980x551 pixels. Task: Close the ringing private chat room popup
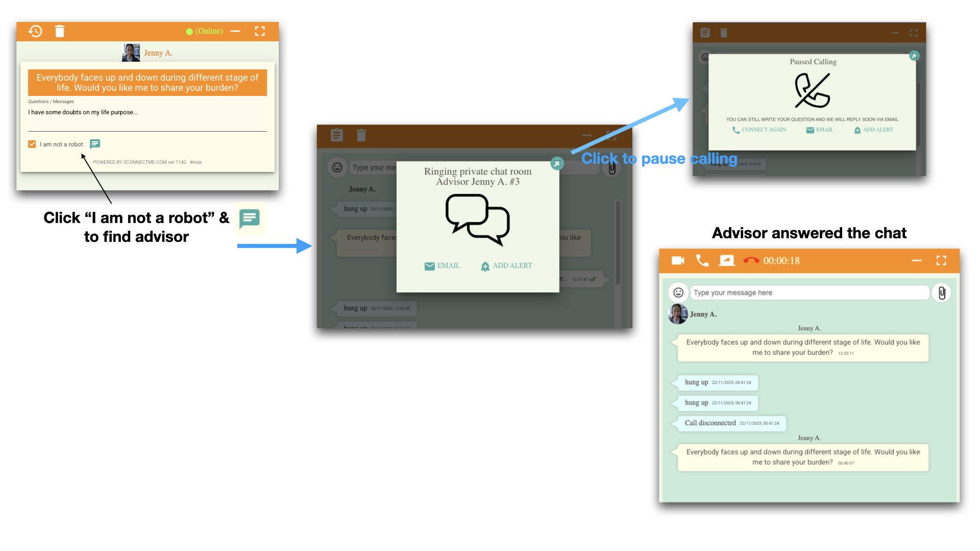click(557, 164)
